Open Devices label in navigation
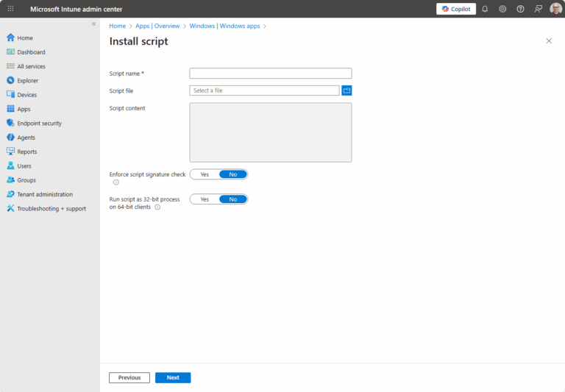 (27, 95)
